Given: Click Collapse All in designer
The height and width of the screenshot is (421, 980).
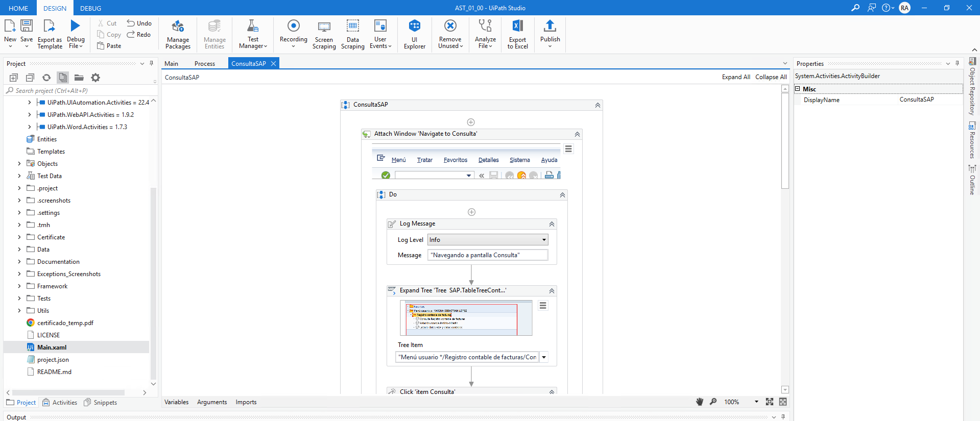Looking at the screenshot, I should [x=771, y=77].
